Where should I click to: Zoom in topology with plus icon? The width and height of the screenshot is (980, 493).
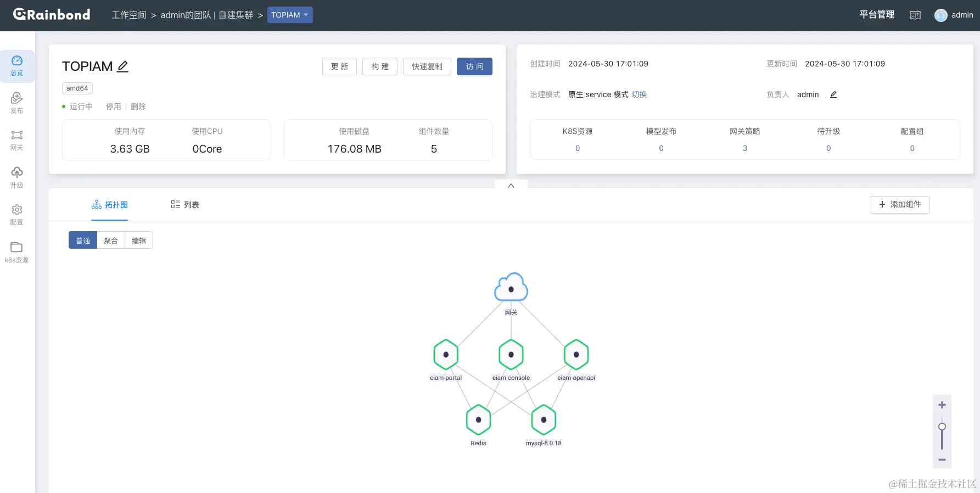coord(942,405)
